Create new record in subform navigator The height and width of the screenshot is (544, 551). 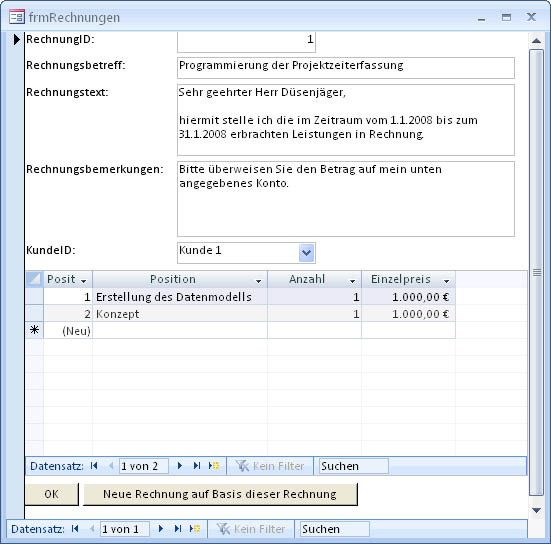pos(214,466)
